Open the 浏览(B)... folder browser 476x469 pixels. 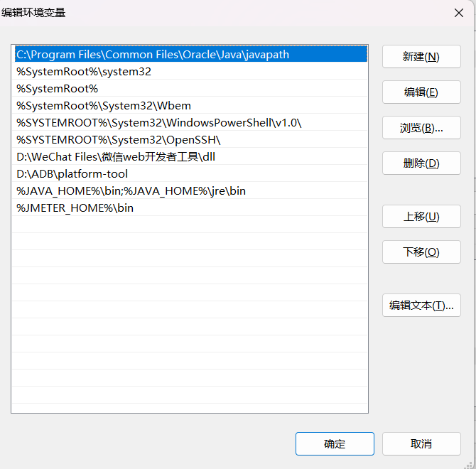[421, 128]
